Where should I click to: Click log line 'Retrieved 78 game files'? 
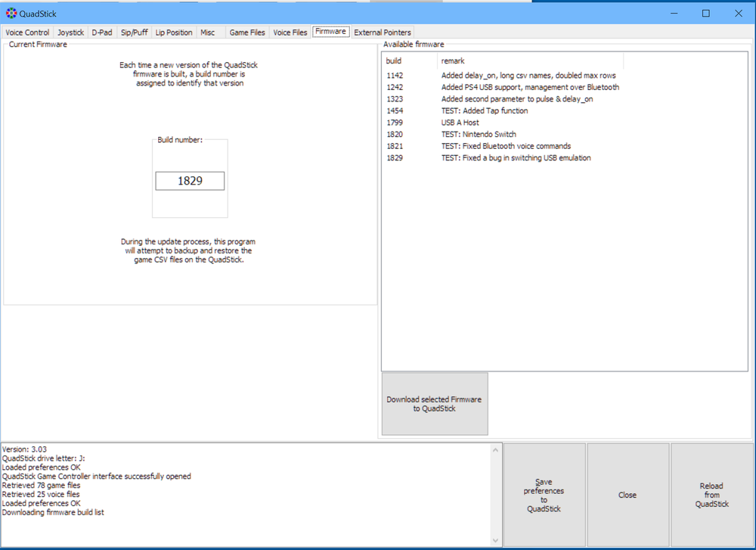coord(41,486)
